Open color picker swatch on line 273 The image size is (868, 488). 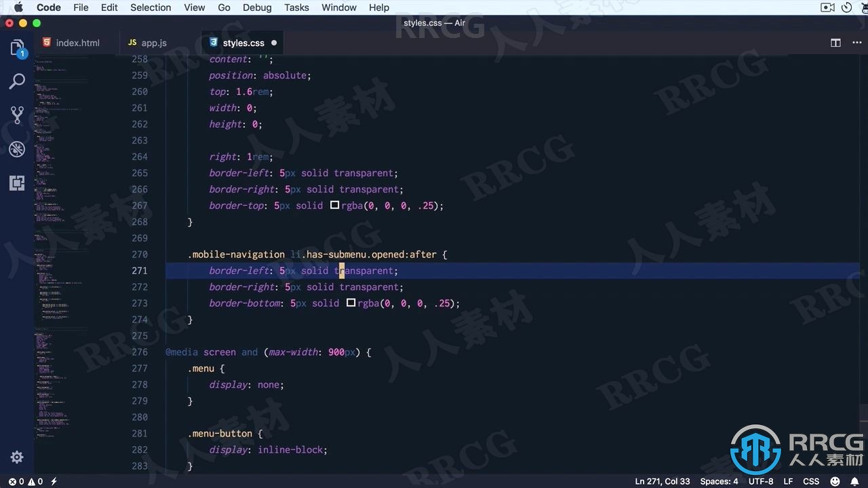(x=351, y=302)
